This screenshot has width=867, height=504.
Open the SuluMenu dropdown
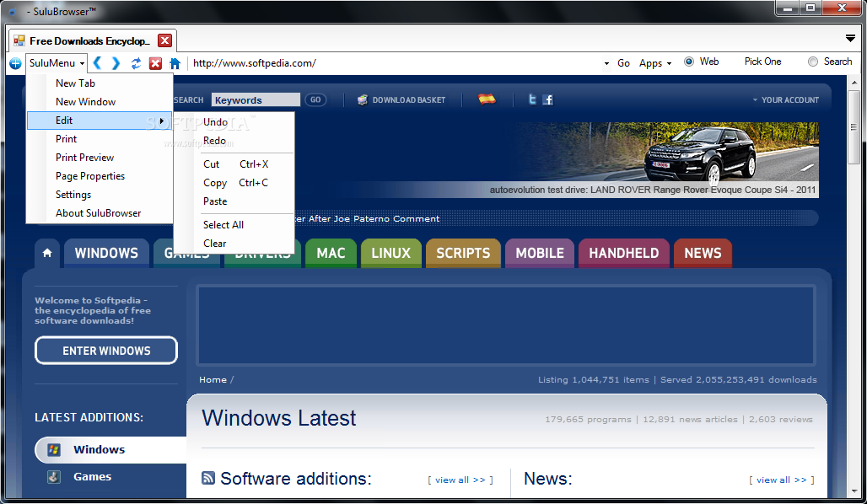[57, 63]
